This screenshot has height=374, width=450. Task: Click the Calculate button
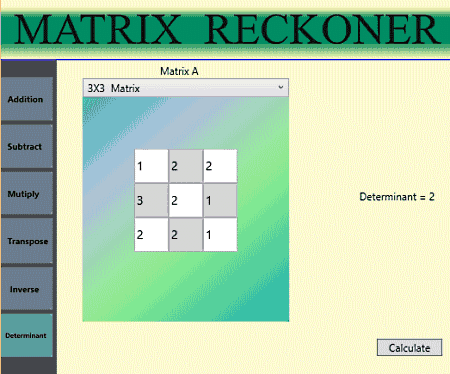pos(409,348)
